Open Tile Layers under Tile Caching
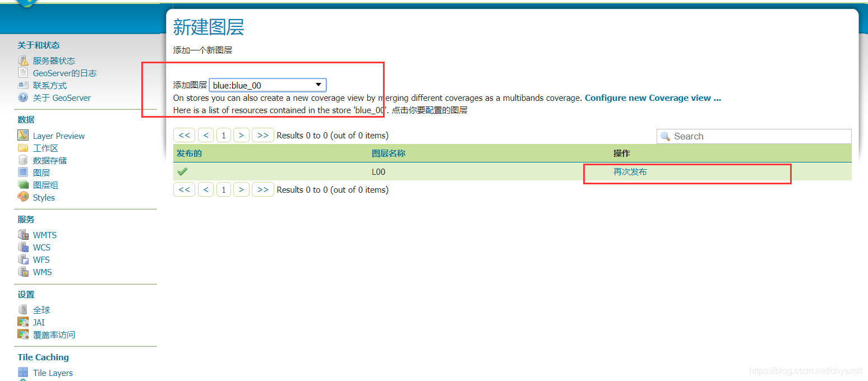The image size is (868, 381). coord(53,373)
